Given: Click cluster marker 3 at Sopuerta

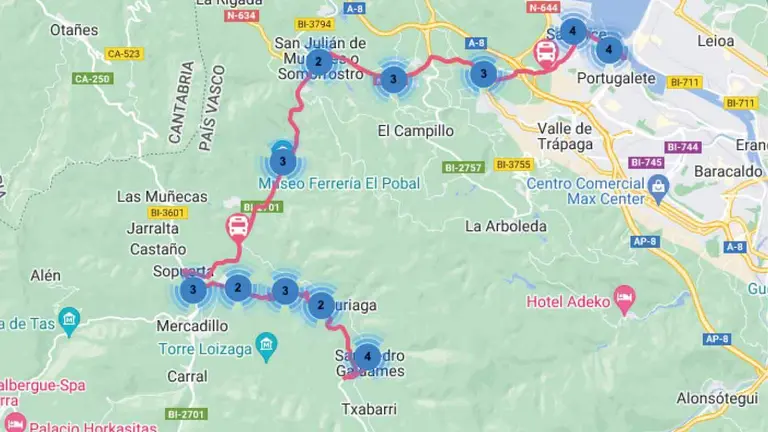Looking at the screenshot, I should pyautogui.click(x=193, y=289).
